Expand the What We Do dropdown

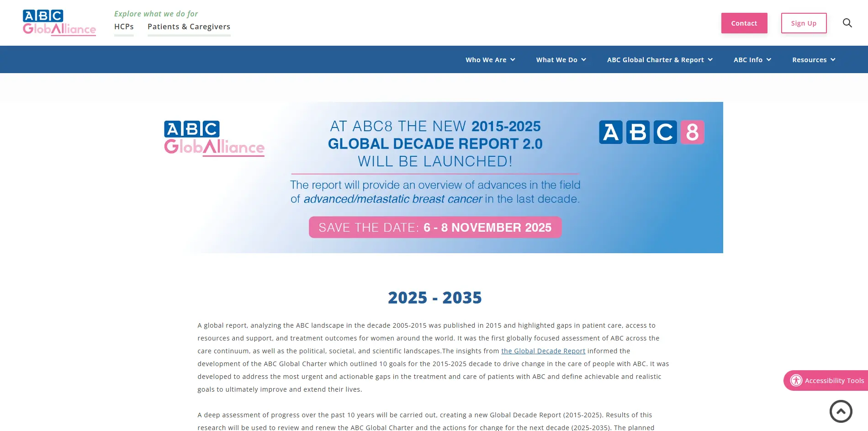(x=560, y=59)
